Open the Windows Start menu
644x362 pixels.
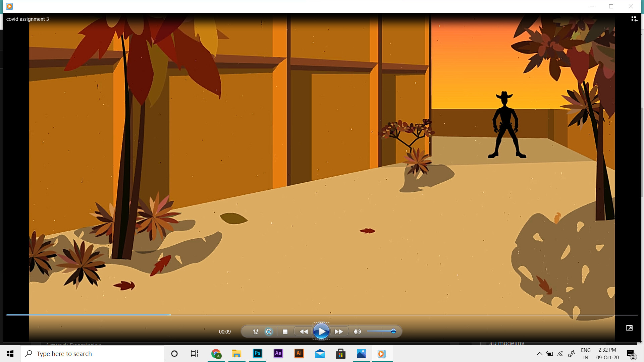click(x=10, y=354)
